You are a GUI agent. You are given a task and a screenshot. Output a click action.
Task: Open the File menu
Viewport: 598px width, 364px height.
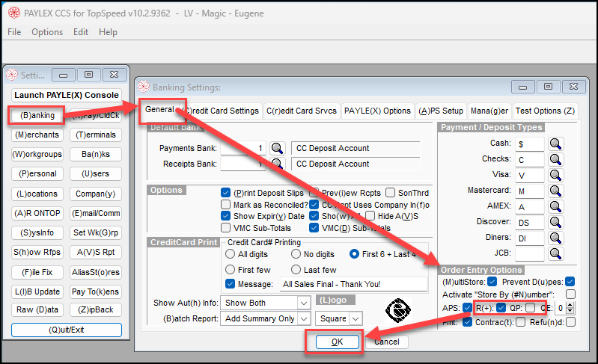(14, 32)
